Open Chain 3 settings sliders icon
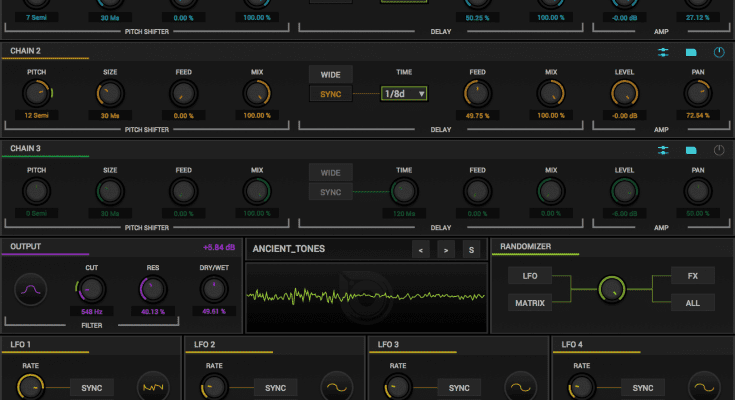 (x=662, y=151)
